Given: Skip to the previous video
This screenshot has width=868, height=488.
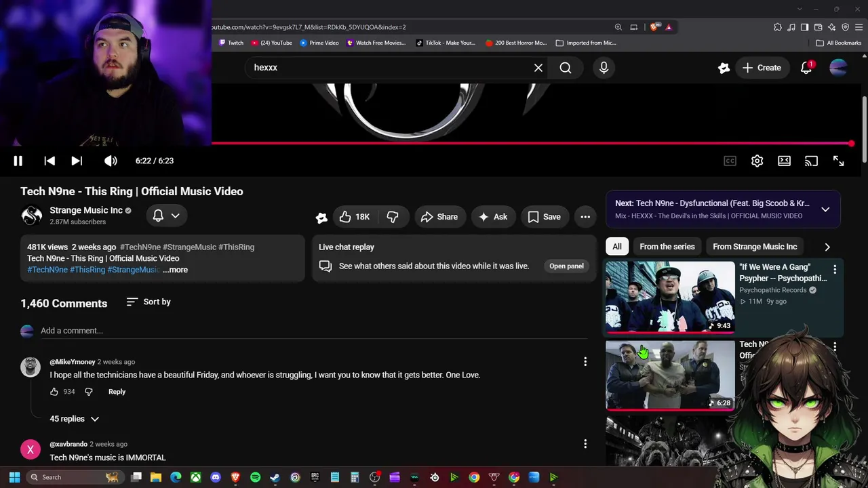Looking at the screenshot, I should (50, 161).
